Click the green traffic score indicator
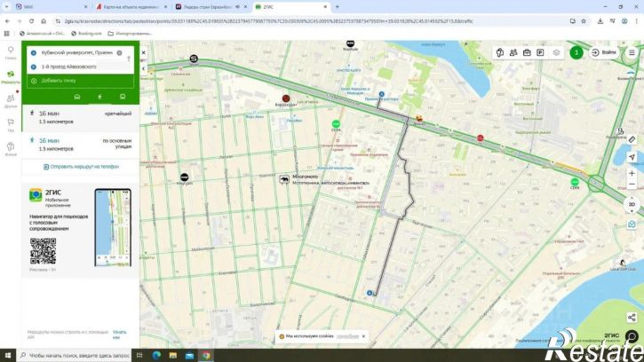Screen dimensions: 644x362 click(x=576, y=52)
